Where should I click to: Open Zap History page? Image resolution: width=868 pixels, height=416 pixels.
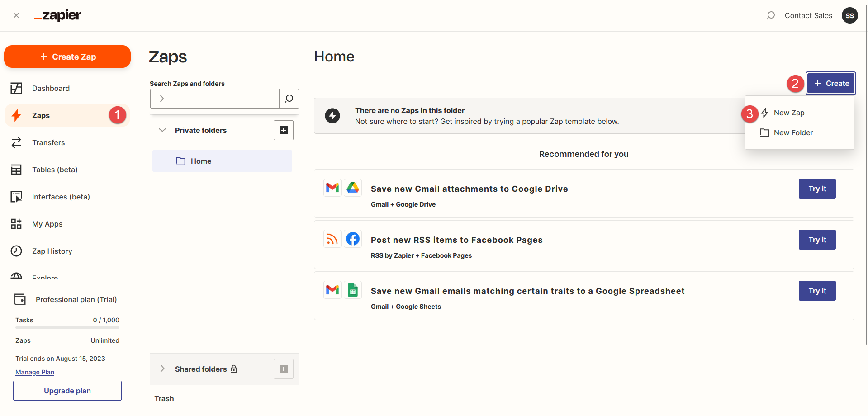tap(67, 251)
